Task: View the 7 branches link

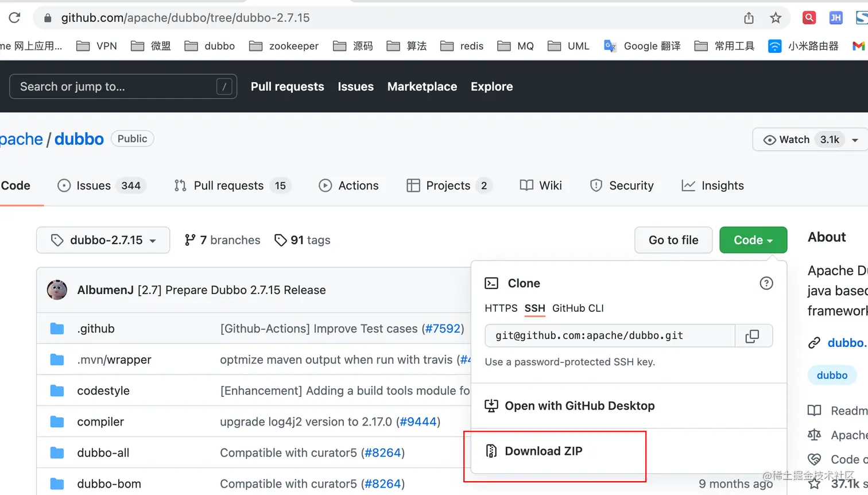Action: 222,240
